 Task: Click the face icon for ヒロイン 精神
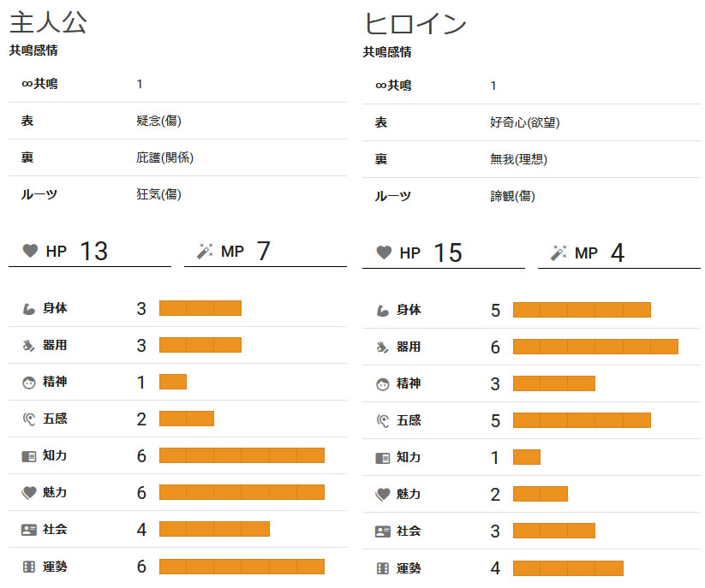[383, 384]
